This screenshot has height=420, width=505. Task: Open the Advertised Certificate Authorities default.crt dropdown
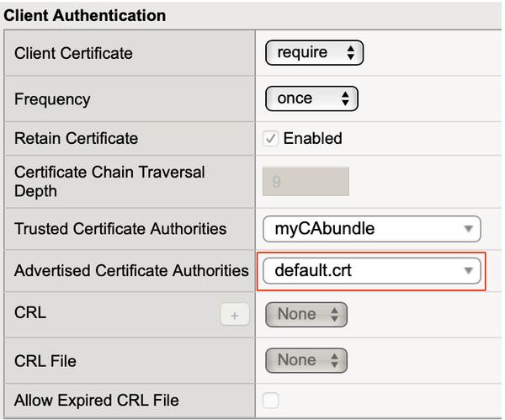371,271
